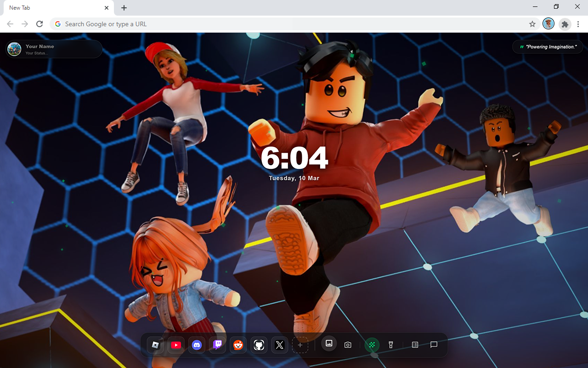
Task: Open the Chrome extensions puzzle menu
Action: (x=565, y=24)
